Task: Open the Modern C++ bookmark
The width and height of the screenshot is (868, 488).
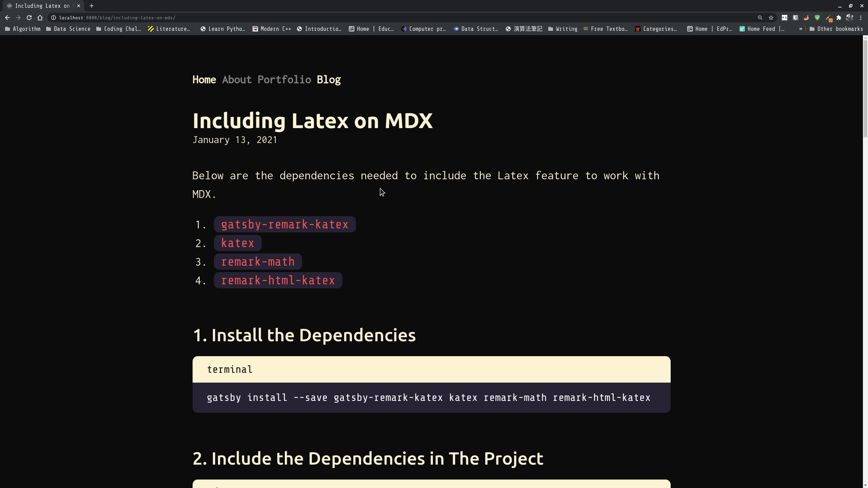Action: pos(272,29)
